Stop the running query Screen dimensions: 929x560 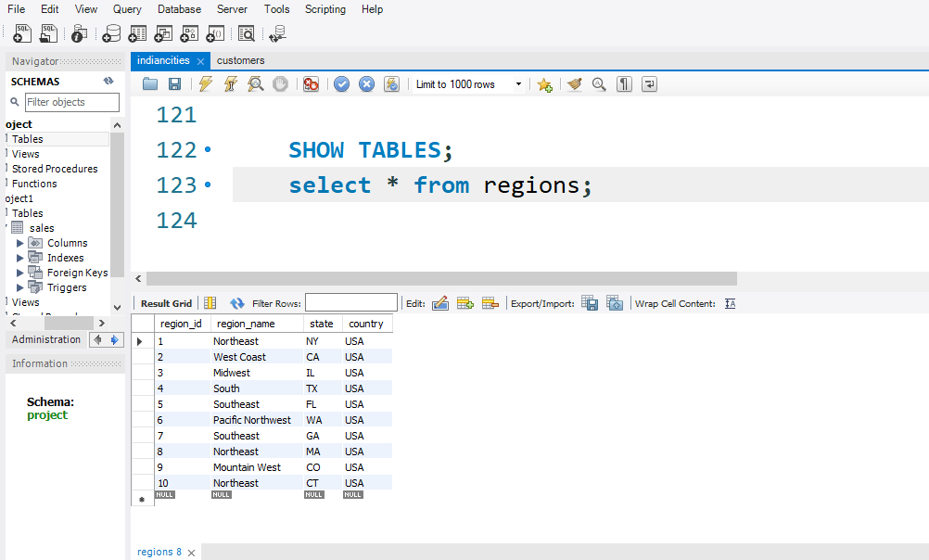coord(280,83)
